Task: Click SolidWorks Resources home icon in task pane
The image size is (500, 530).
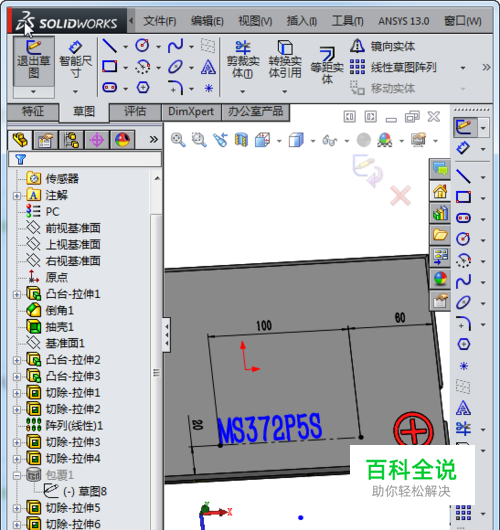Action: tap(440, 191)
